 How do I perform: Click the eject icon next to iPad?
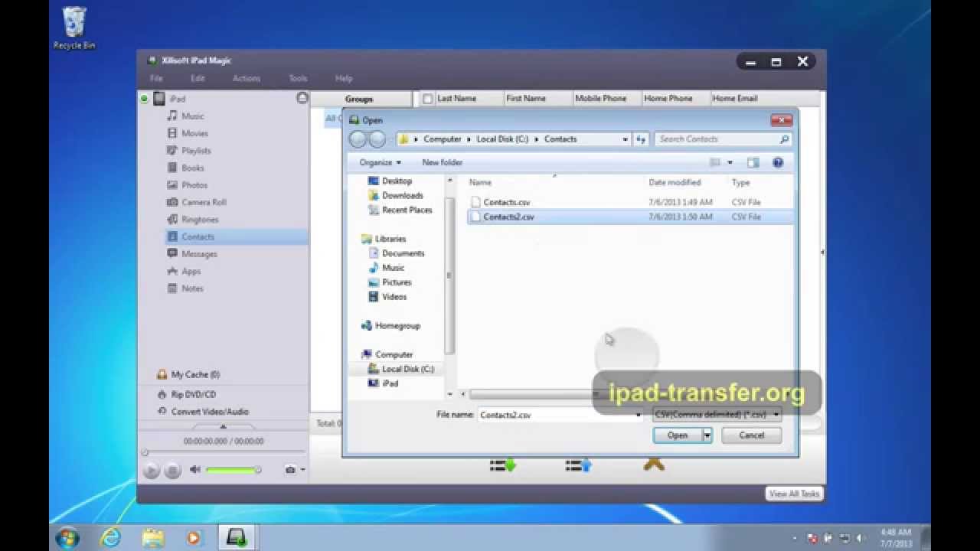pos(302,98)
